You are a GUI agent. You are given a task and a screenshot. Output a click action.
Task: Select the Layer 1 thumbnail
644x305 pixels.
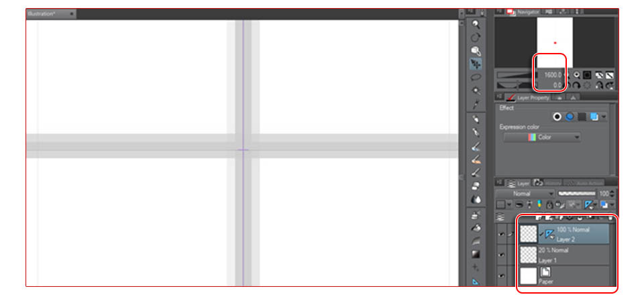point(528,255)
